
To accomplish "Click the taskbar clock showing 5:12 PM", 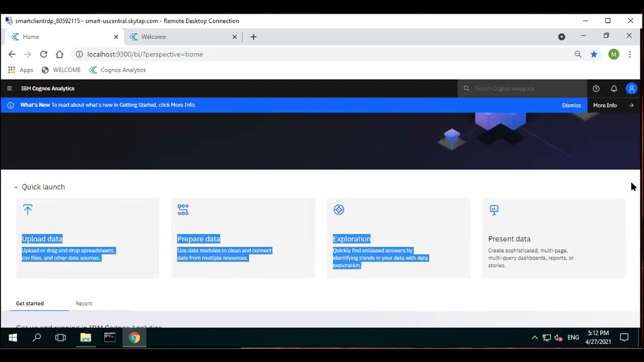I will (598, 337).
